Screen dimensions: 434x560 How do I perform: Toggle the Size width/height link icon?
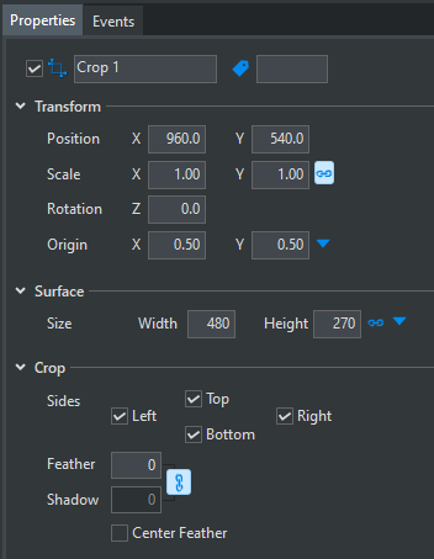376,322
